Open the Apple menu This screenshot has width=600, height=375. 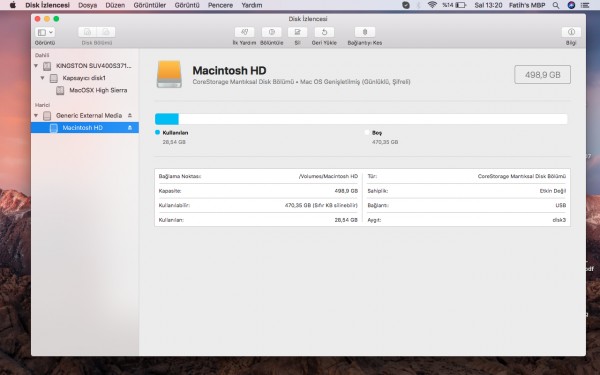pos(13,5)
